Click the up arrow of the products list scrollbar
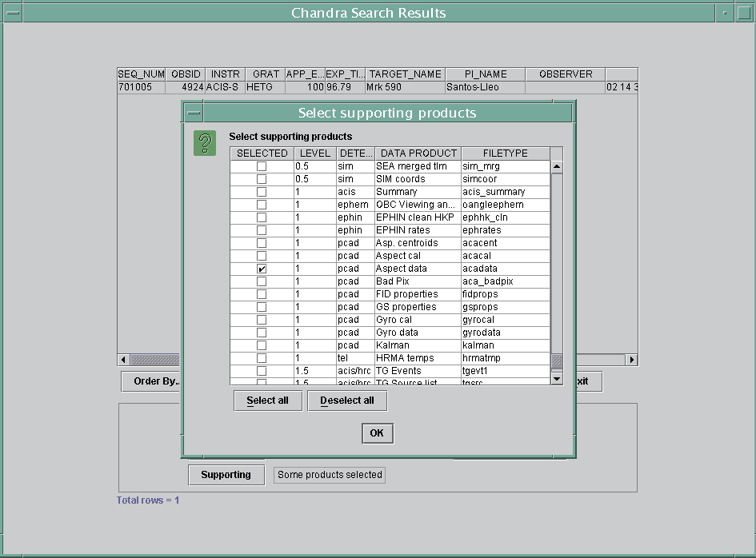This screenshot has width=756, height=558. click(x=556, y=165)
